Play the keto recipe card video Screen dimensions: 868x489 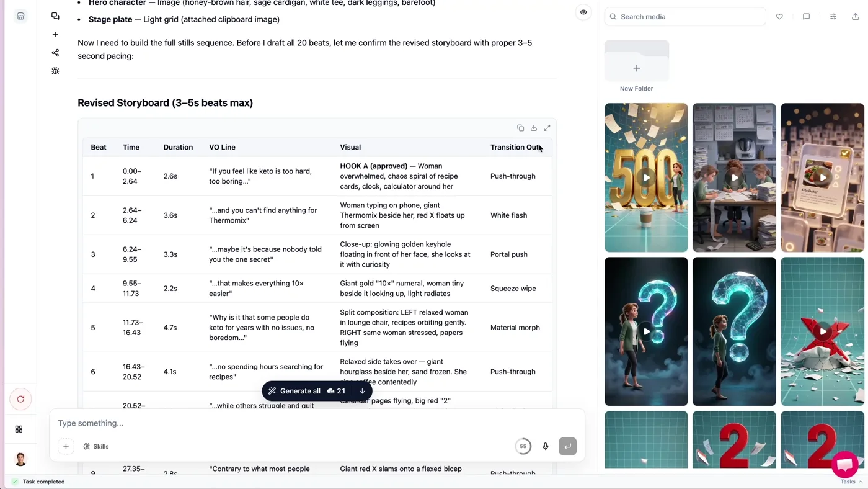823,177
